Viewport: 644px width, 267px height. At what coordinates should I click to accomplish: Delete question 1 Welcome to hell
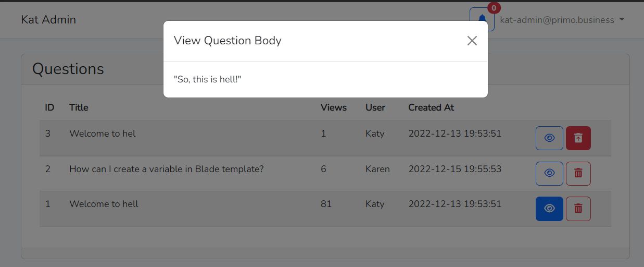click(578, 209)
